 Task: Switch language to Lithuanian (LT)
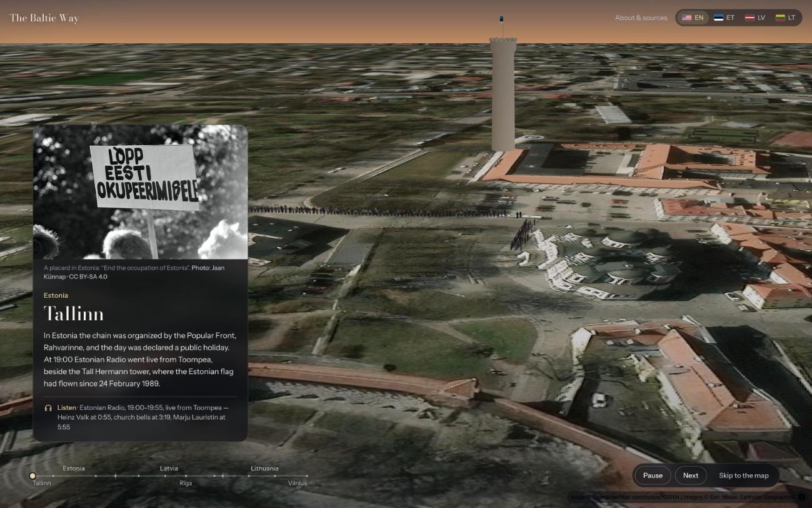point(785,18)
